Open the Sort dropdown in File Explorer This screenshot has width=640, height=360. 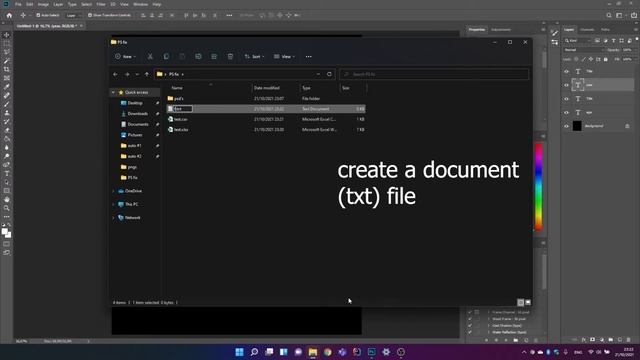255,56
